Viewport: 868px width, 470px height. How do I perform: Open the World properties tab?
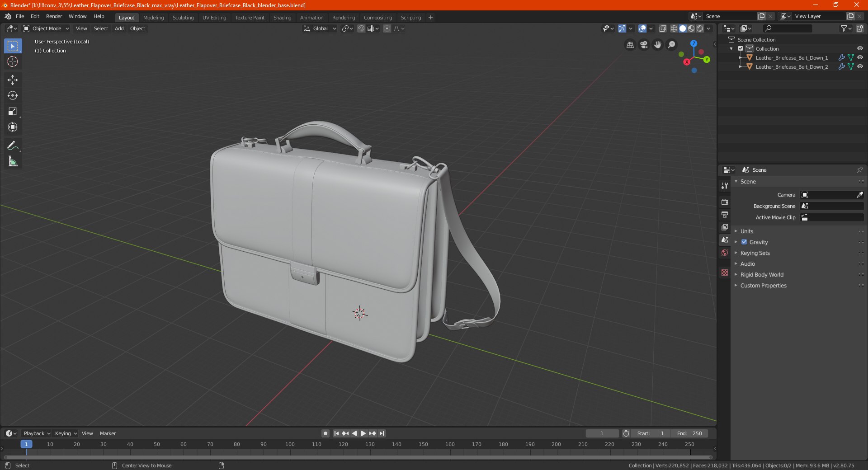point(725,253)
